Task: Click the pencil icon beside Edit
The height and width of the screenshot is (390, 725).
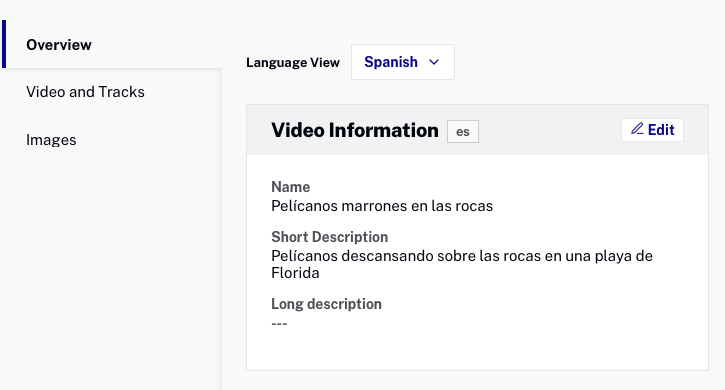Action: (x=637, y=129)
